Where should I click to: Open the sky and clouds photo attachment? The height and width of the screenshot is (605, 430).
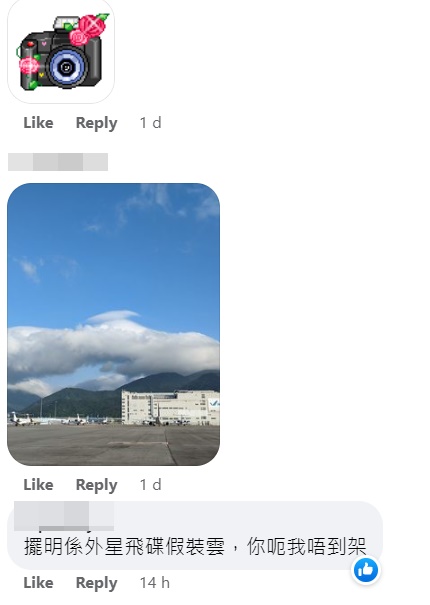click(x=113, y=324)
